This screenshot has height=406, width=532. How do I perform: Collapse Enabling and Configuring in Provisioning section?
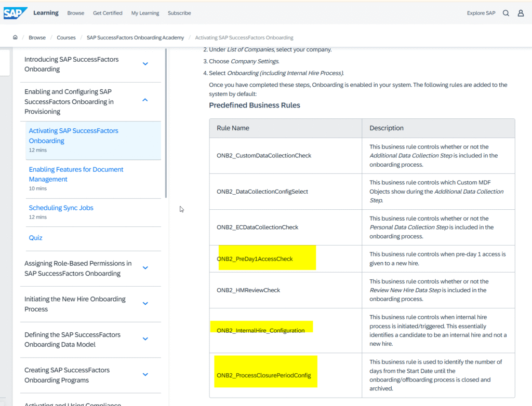coord(145,100)
